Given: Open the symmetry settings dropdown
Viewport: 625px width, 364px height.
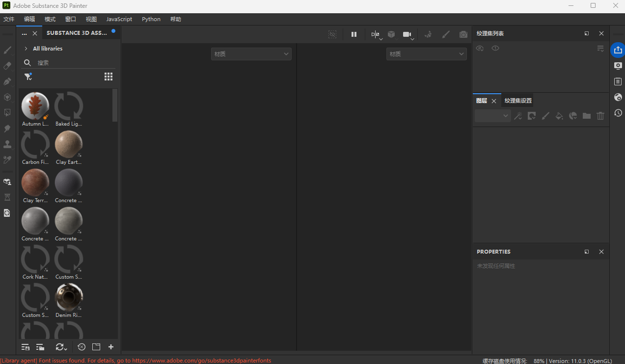Looking at the screenshot, I should tap(377, 35).
